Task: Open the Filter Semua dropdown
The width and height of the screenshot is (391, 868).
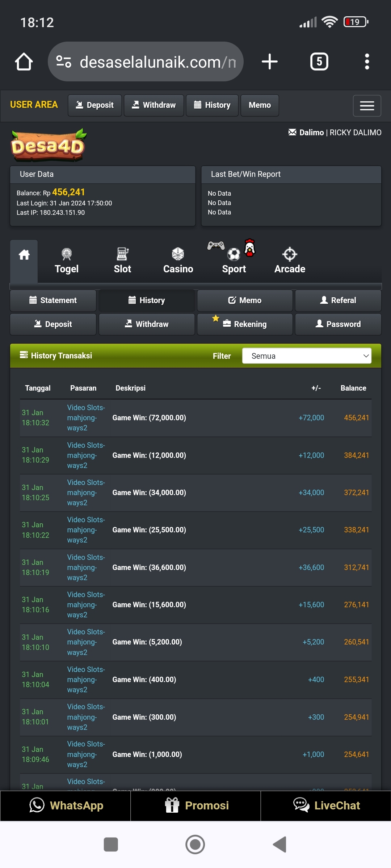Action: [x=307, y=356]
